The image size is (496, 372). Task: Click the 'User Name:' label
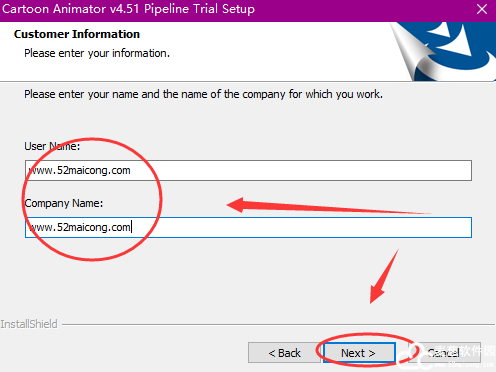[x=52, y=146]
